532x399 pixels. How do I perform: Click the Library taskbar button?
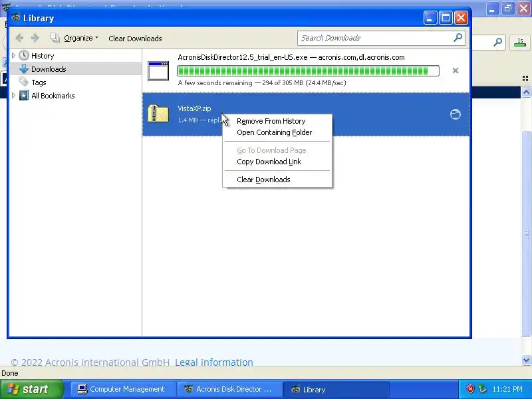pos(336,389)
